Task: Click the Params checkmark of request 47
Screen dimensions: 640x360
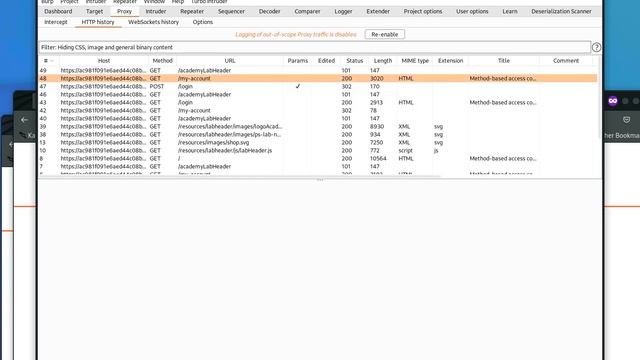Action: click(298, 86)
